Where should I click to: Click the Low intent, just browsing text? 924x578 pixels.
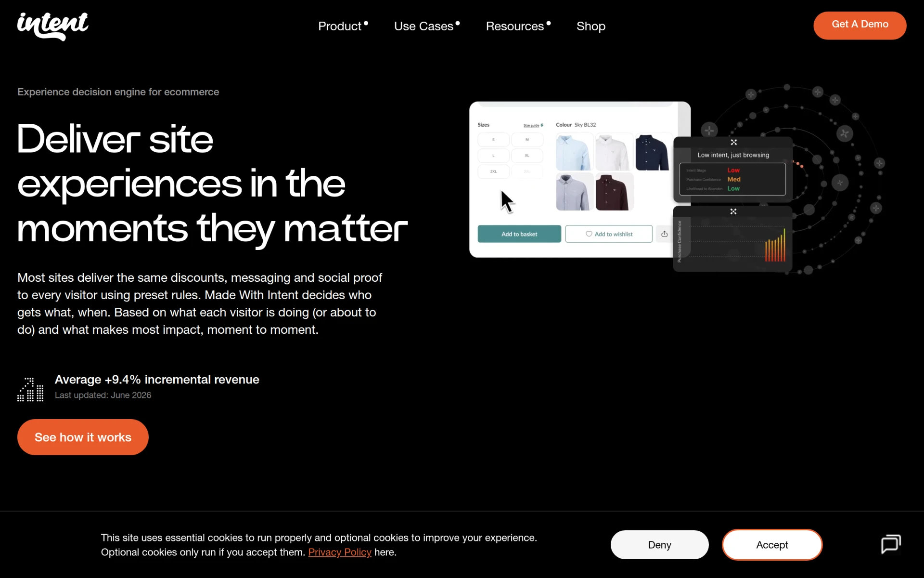(733, 155)
